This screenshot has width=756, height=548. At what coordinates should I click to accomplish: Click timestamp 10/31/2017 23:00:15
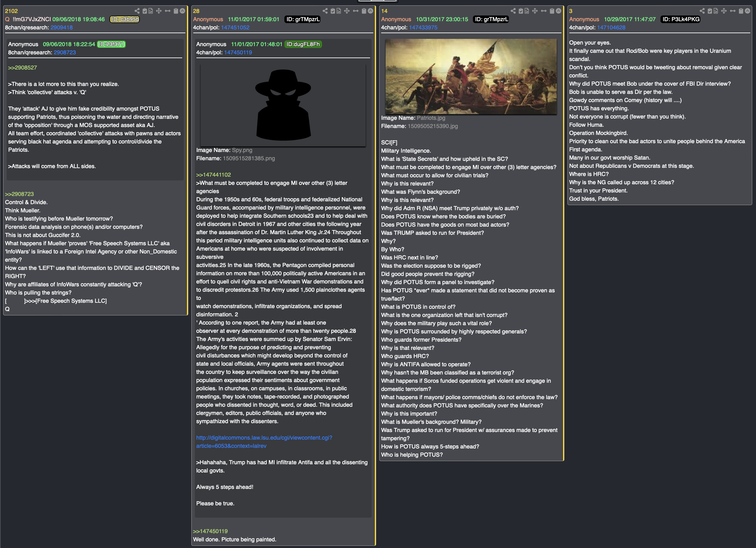(x=442, y=19)
